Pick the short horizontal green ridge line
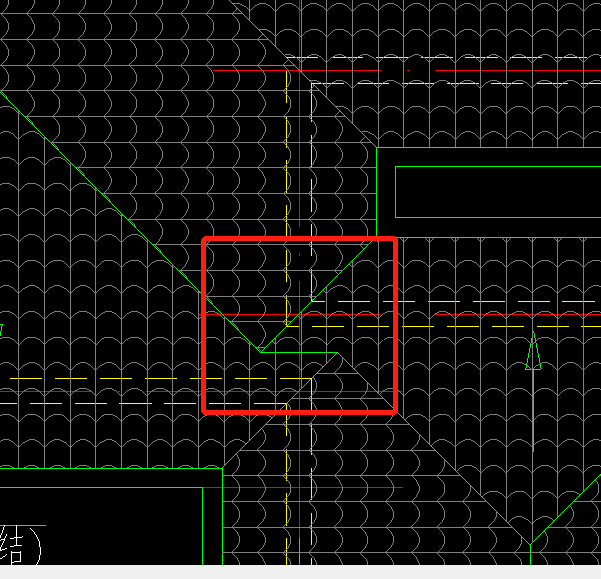The height and width of the screenshot is (579, 601). point(299,353)
